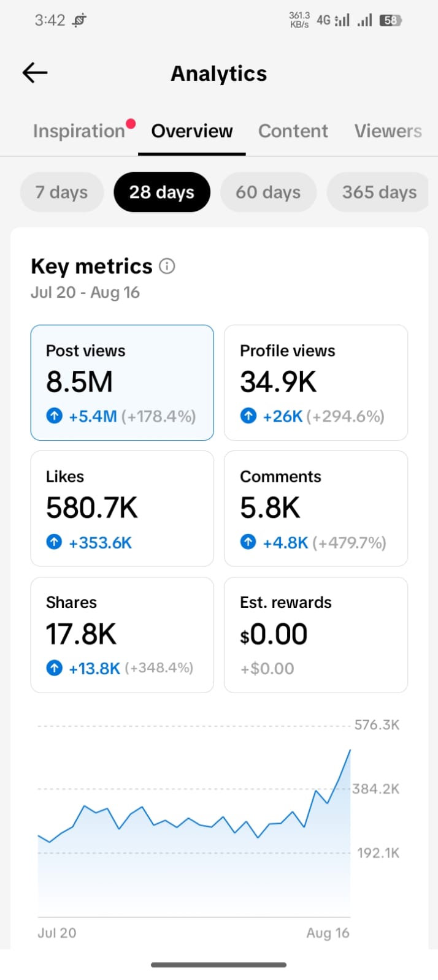
Task: Tap the battery indicator in the status bar
Action: pos(390,20)
